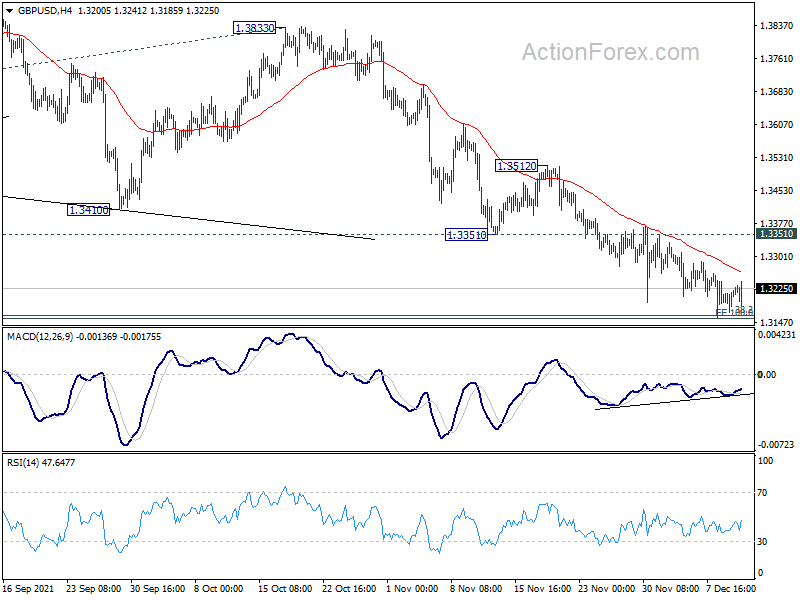The width and height of the screenshot is (800, 600).
Task: Click the 7 Dec 16:00 time marker
Action: (x=731, y=588)
